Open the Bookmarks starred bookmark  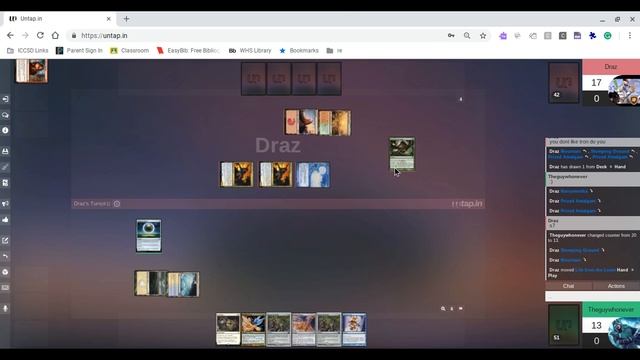pyautogui.click(x=299, y=51)
